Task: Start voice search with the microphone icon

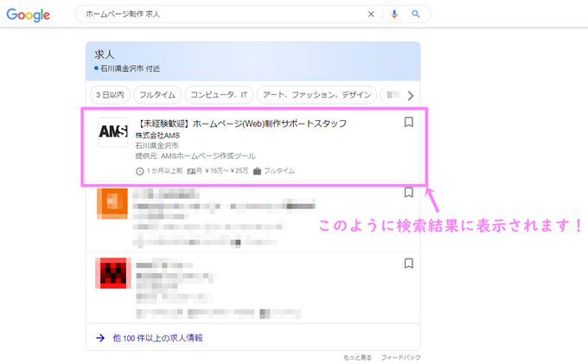Action: (x=394, y=14)
